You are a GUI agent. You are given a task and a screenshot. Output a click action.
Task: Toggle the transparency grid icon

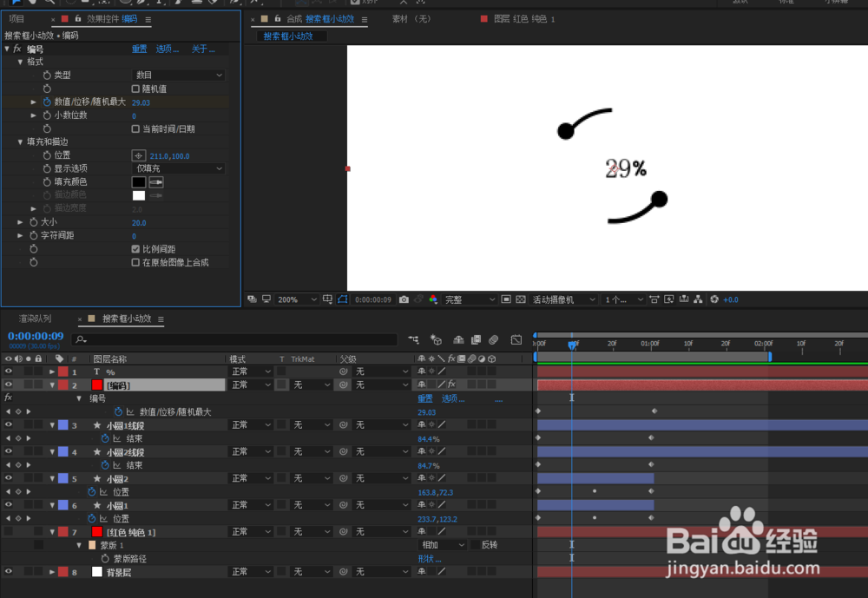tap(521, 299)
